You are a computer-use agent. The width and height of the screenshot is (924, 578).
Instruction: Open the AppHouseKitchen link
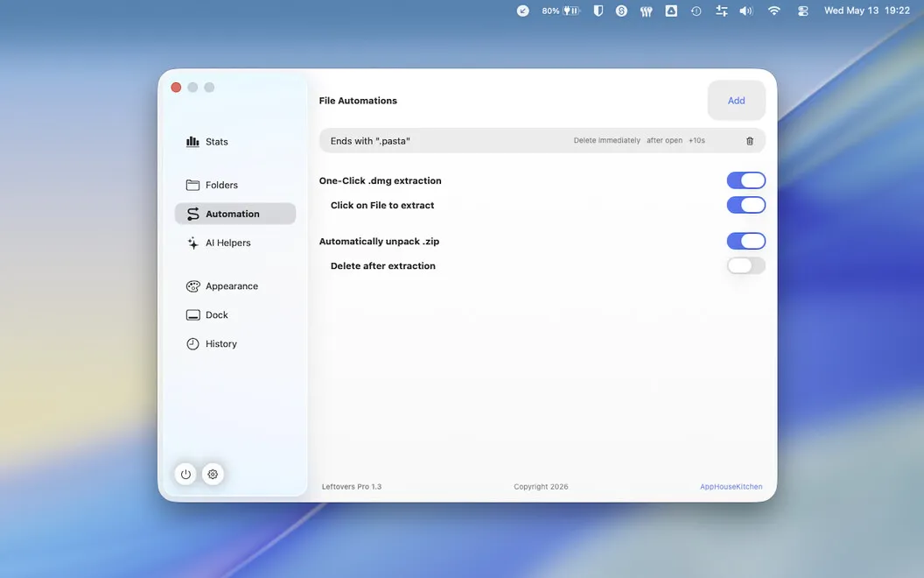(x=731, y=487)
